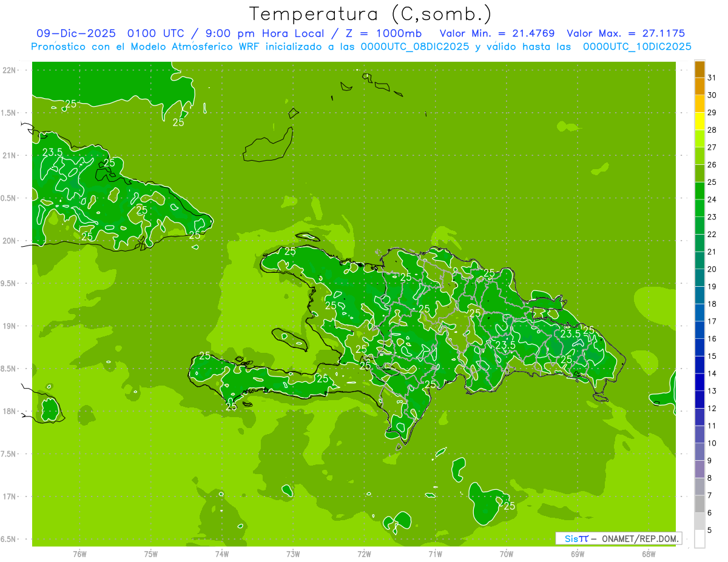Pick the legend color band between 25 and 26
The image size is (728, 562).
[x=699, y=174]
